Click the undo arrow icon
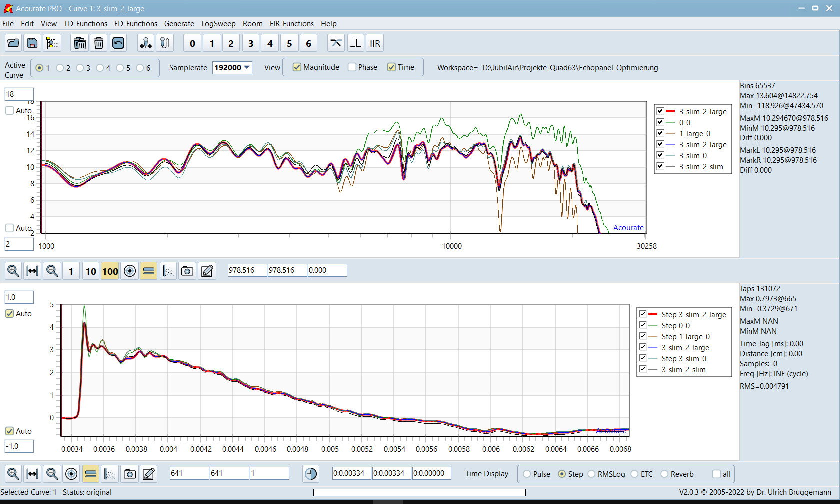Screen dimensions: 840x504 118,43
